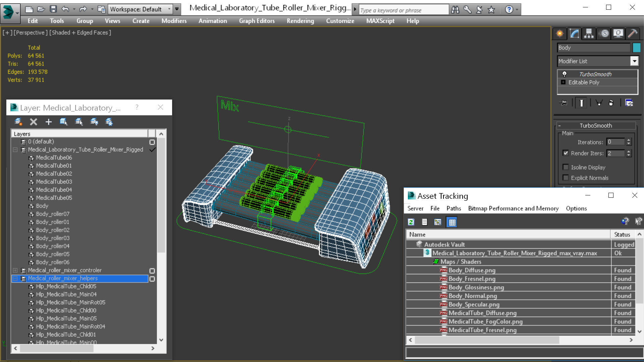Viewport: 644px width, 362px height.
Task: Click the pin stack icon
Action: [563, 103]
